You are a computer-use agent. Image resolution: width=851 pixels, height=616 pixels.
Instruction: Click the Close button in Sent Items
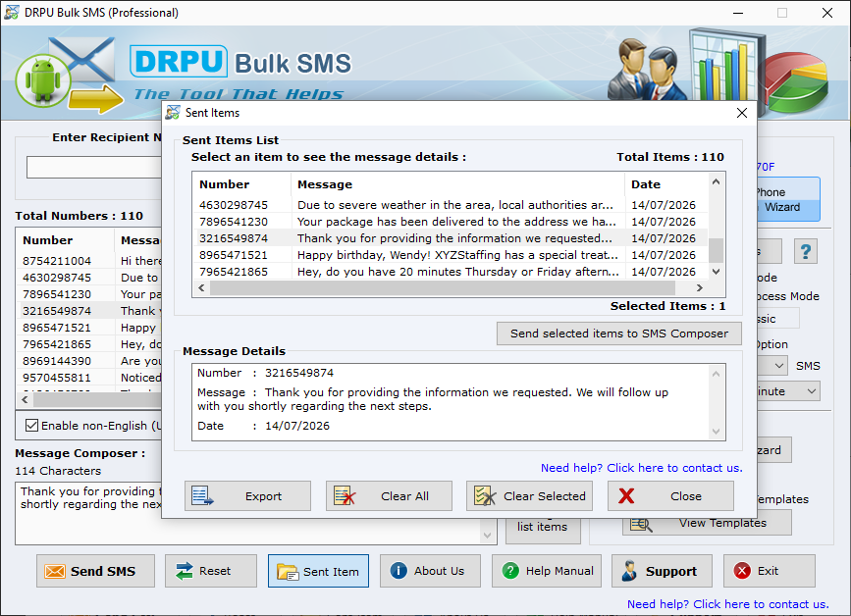click(x=670, y=496)
